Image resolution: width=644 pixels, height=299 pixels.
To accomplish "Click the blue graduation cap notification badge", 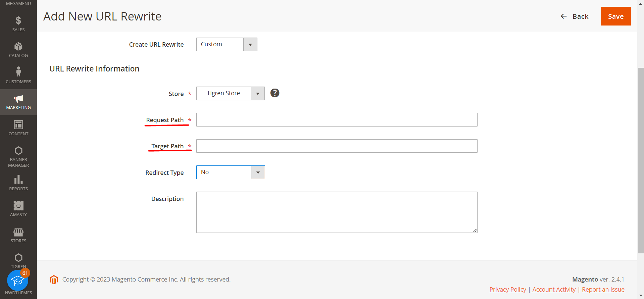I will pyautogui.click(x=17, y=281).
